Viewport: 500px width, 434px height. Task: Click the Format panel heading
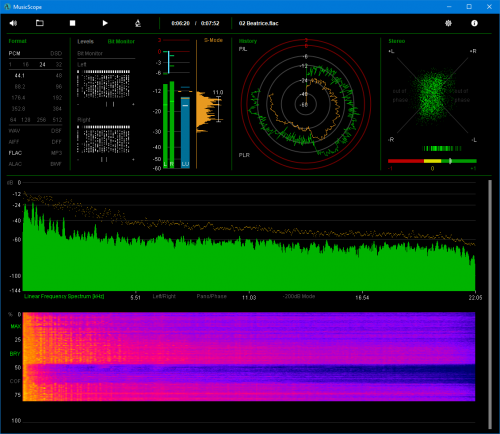tap(17, 41)
